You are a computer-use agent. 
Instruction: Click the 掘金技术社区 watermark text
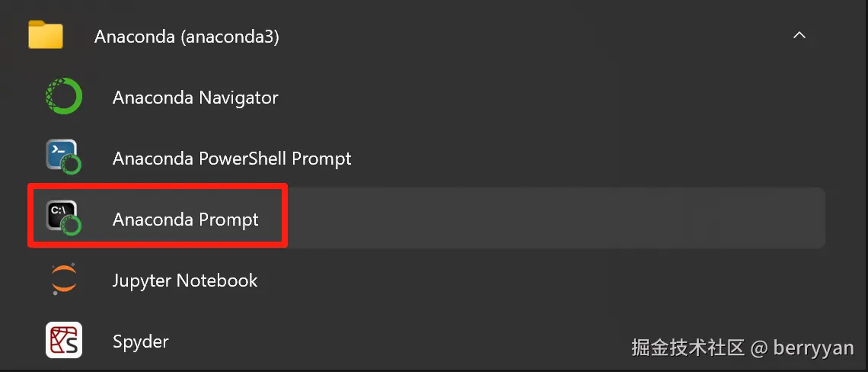click(x=688, y=348)
